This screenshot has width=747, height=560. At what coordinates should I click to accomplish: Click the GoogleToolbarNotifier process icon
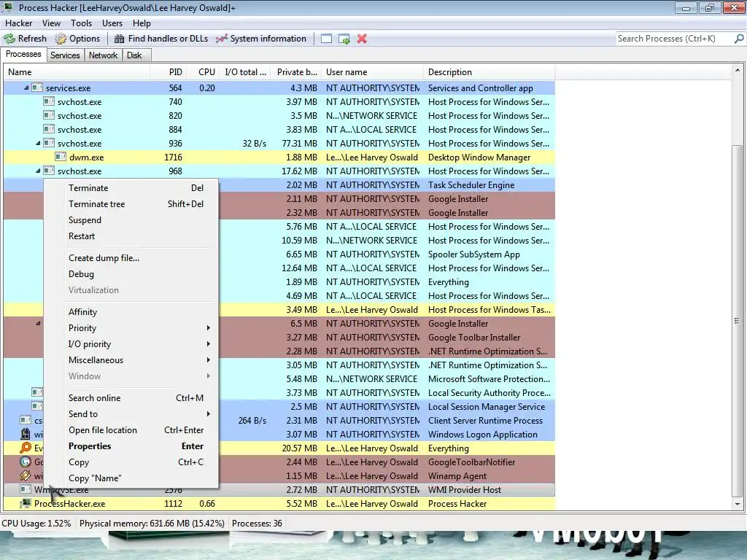point(26,462)
